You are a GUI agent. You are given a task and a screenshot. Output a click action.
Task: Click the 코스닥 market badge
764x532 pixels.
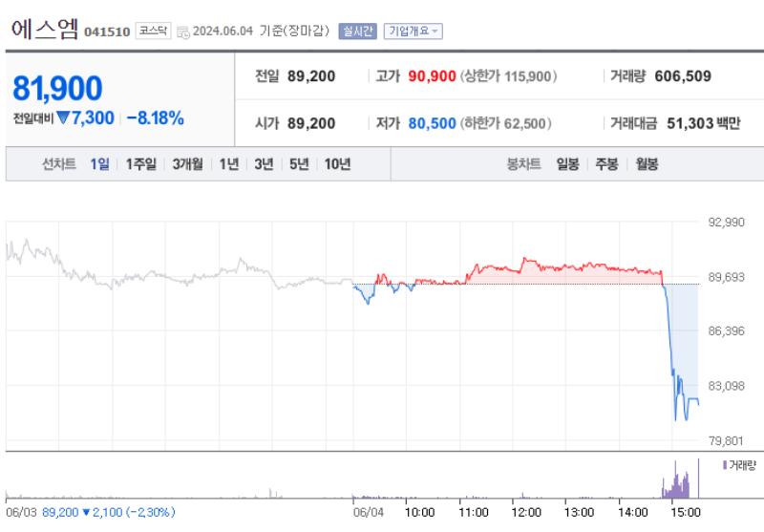click(x=153, y=31)
